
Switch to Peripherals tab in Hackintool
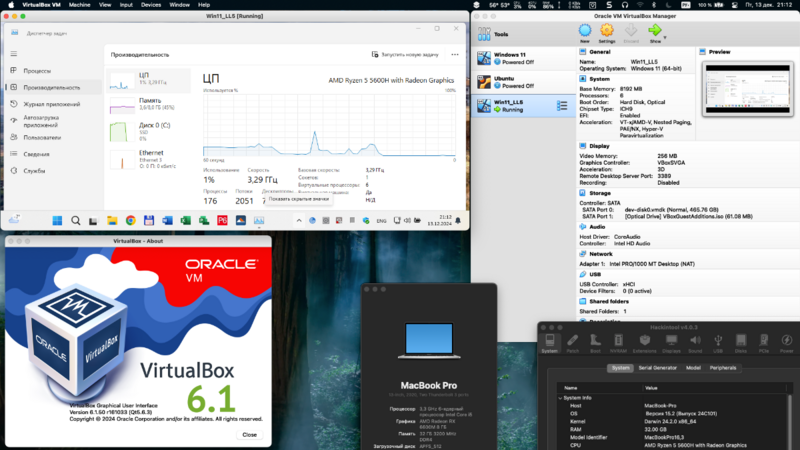tap(723, 368)
